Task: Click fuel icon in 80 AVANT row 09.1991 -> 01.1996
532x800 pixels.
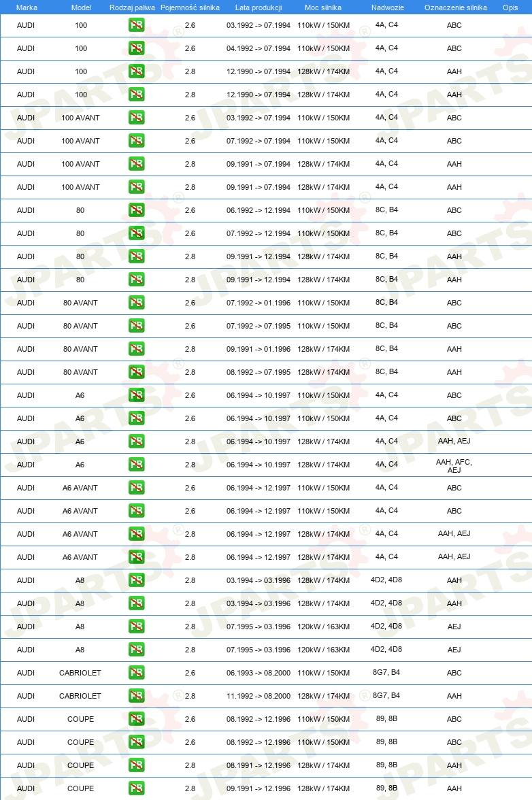Action: [136, 348]
